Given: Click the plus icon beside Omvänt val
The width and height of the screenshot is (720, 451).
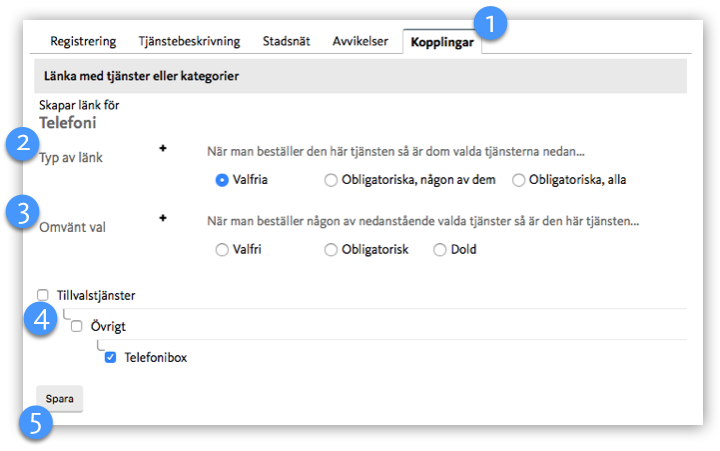Looking at the screenshot, I should click(x=163, y=217).
